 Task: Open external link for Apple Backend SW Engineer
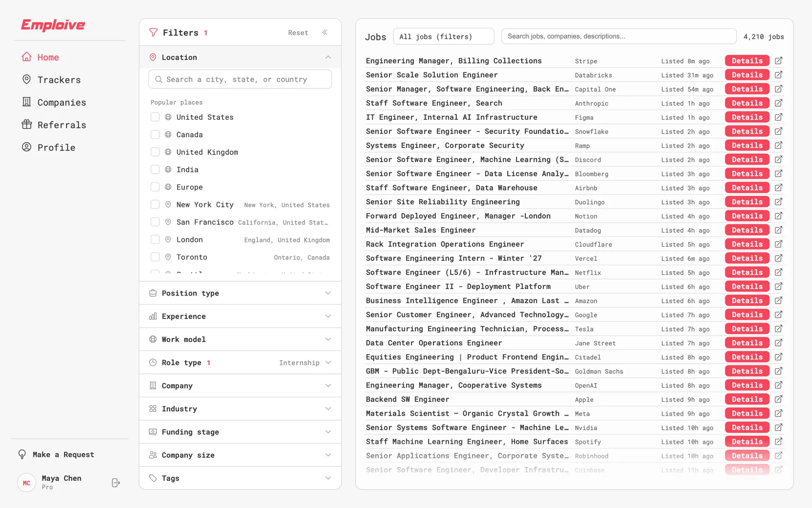point(779,399)
